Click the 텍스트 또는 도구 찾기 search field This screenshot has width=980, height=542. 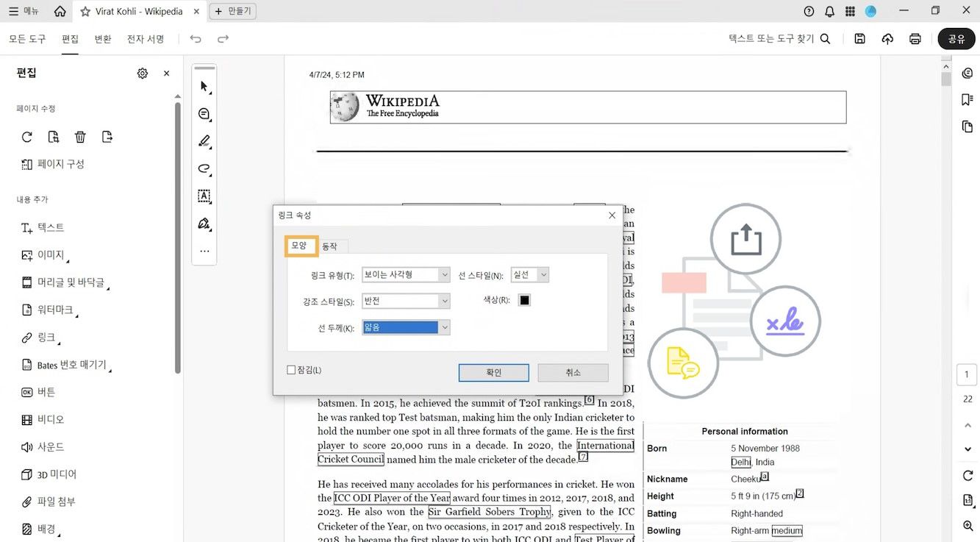click(779, 39)
